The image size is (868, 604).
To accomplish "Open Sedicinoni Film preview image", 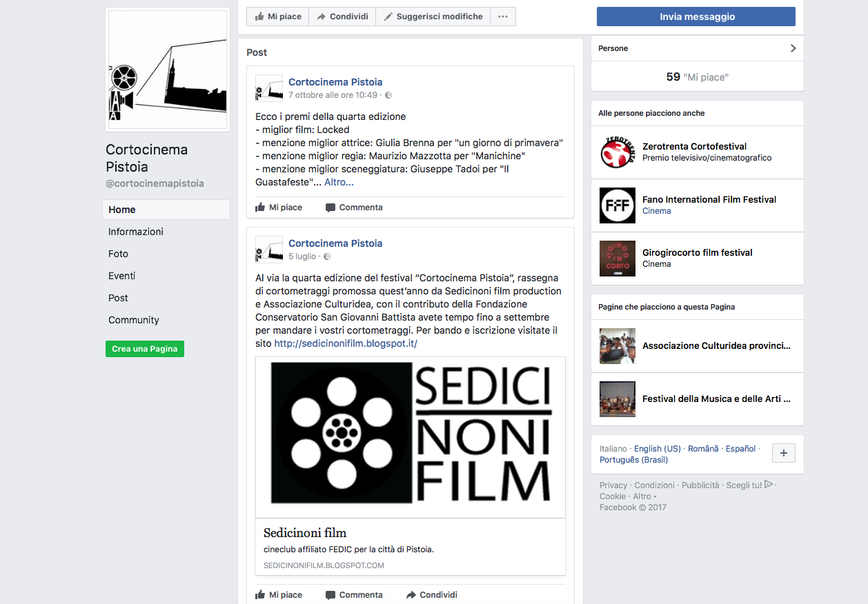I will pyautogui.click(x=411, y=437).
